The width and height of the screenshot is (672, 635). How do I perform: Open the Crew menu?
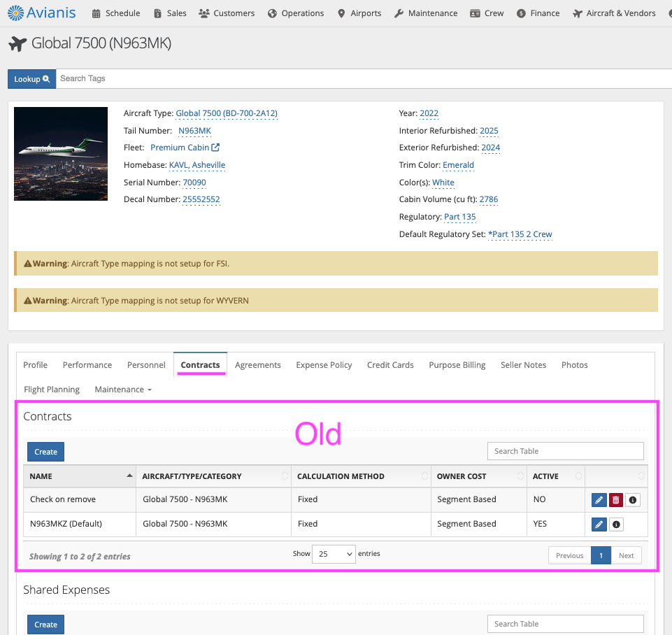tap(487, 13)
